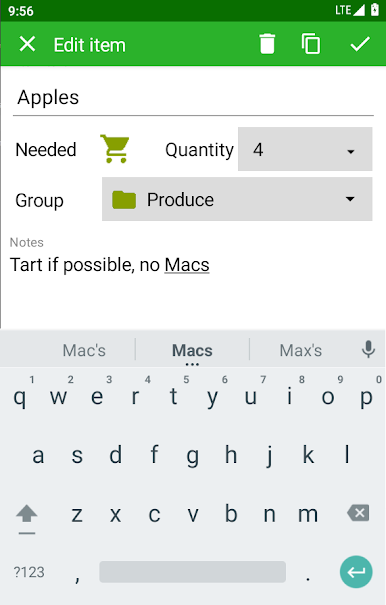
Task: Cancel editing with the X icon
Action: [x=27, y=44]
